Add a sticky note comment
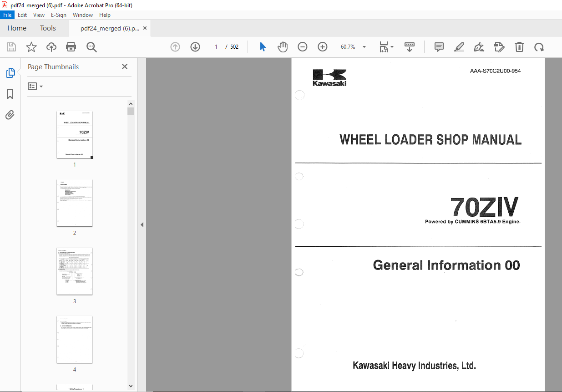Screen dimensions: 562x392 [x=439, y=47]
